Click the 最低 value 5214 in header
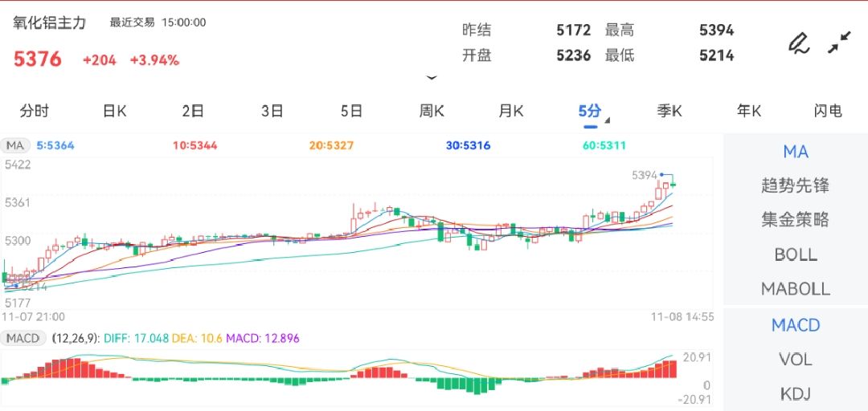 pyautogui.click(x=717, y=55)
